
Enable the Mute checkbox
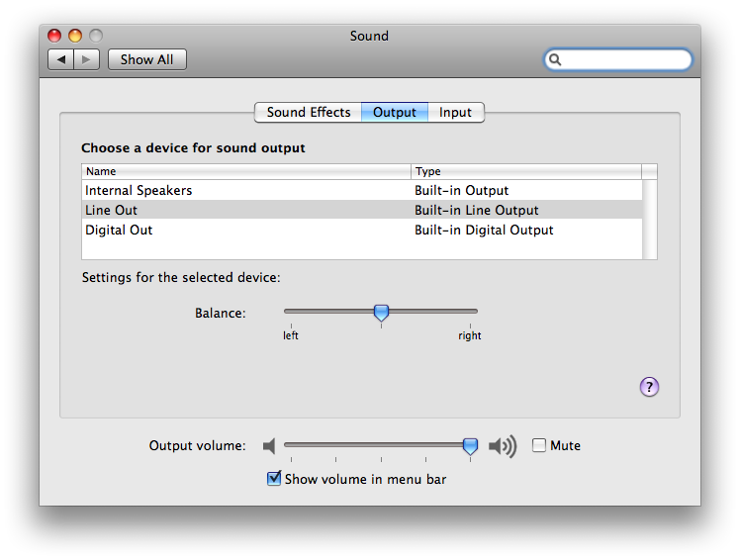point(538,445)
